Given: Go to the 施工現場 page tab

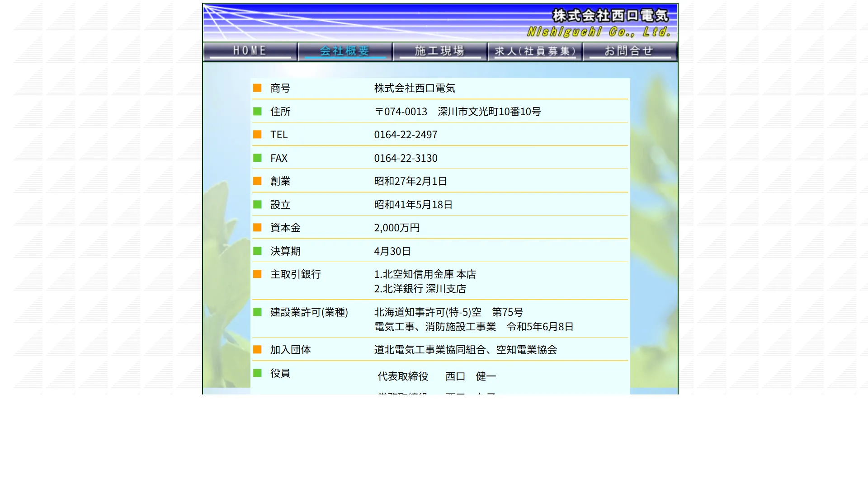Looking at the screenshot, I should (x=440, y=52).
